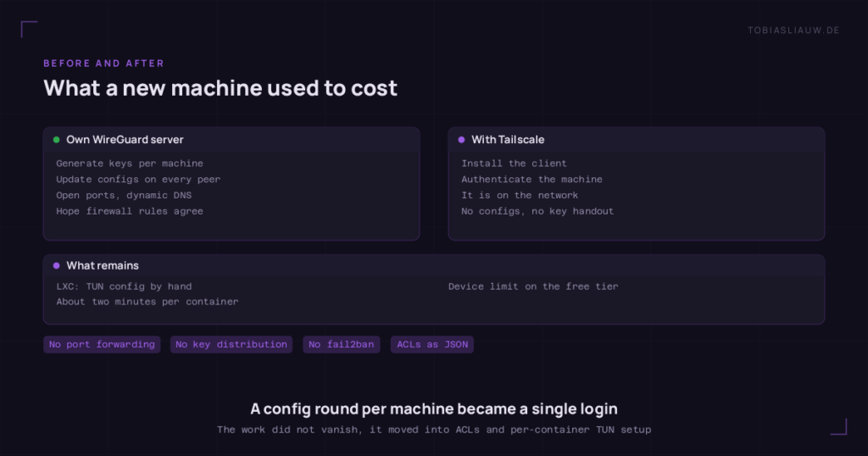The width and height of the screenshot is (868, 456).
Task: Select line No configs, no key handout
Action: click(537, 211)
